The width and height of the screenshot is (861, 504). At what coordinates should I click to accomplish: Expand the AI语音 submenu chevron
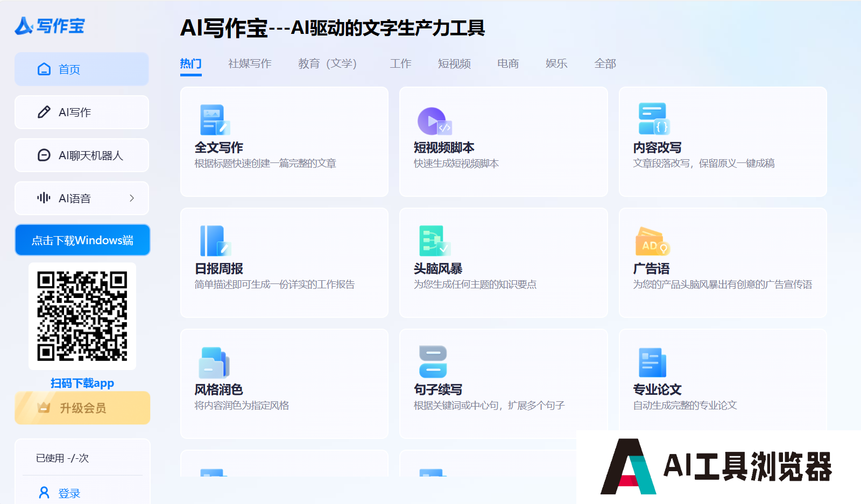click(x=132, y=198)
